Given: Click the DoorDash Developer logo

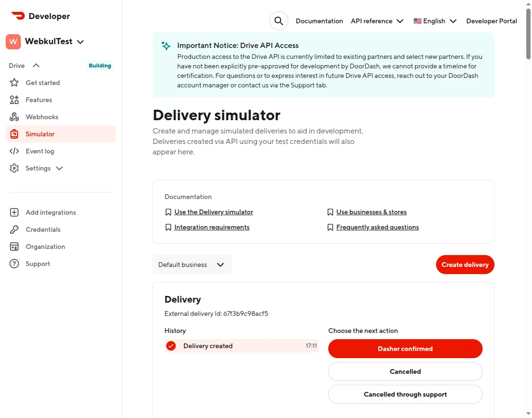Looking at the screenshot, I should click(x=40, y=16).
